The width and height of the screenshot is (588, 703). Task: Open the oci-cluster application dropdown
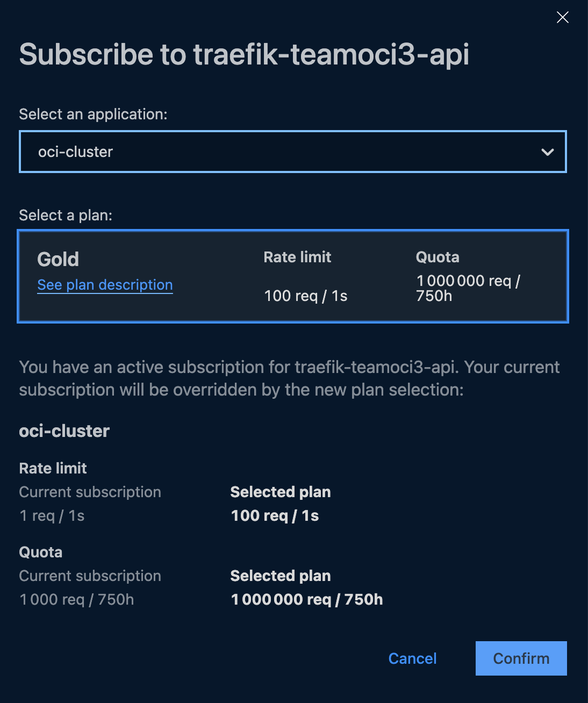tap(293, 152)
